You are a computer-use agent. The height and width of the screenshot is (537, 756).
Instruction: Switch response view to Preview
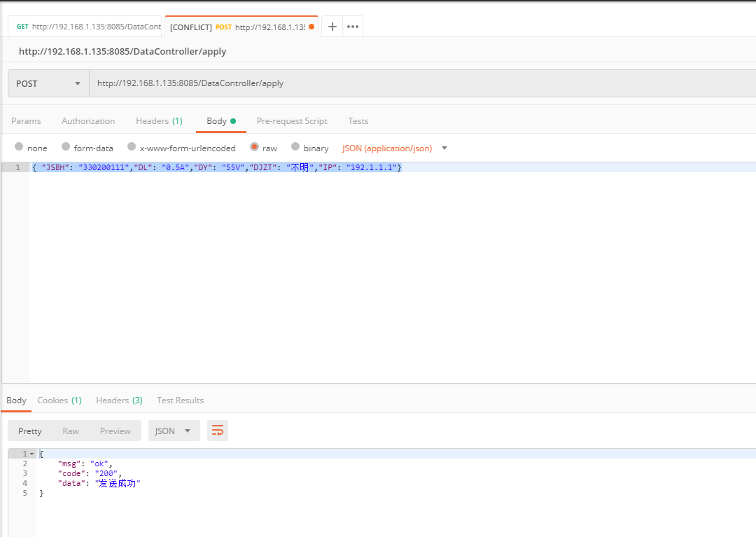(115, 431)
